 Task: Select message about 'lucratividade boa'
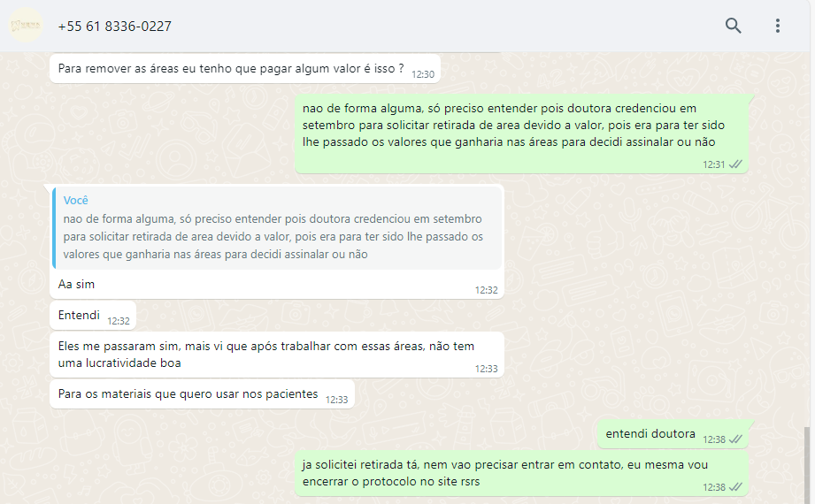pyautogui.click(x=277, y=355)
